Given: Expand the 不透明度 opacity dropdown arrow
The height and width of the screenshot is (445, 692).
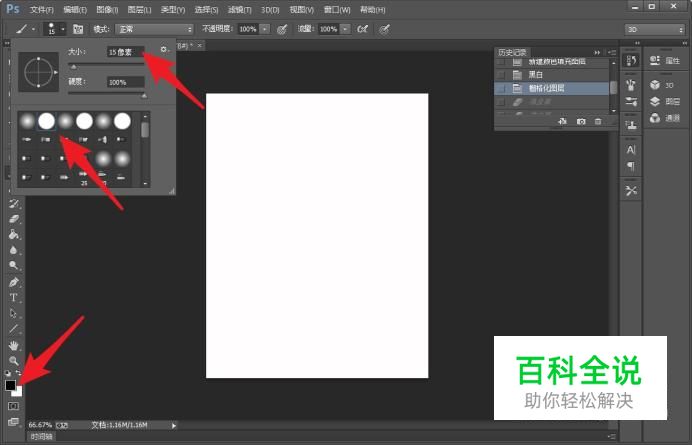Looking at the screenshot, I should click(x=265, y=29).
